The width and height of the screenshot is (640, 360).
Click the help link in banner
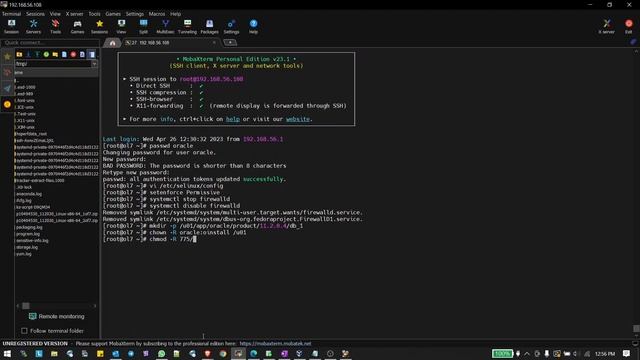[x=233, y=119]
